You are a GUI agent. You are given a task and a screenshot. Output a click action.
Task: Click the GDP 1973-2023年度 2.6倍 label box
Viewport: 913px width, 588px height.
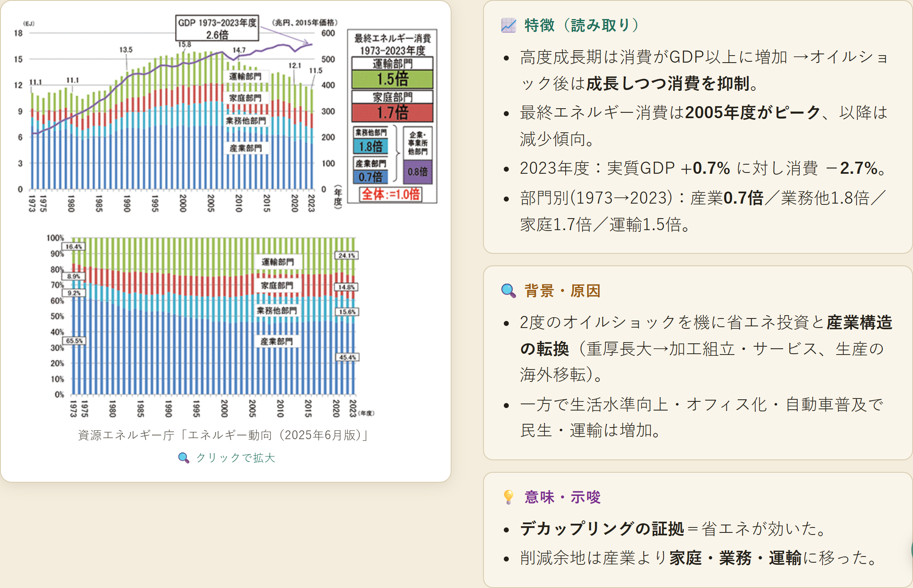[x=217, y=28]
